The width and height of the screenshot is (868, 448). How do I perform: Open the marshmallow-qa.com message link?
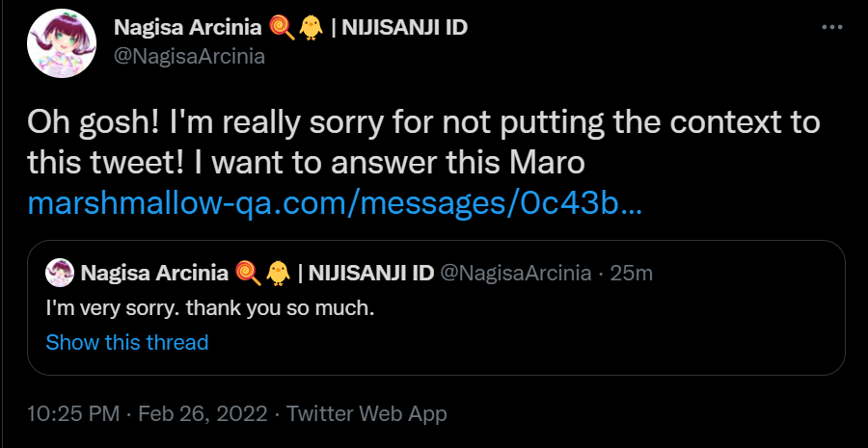tap(334, 205)
